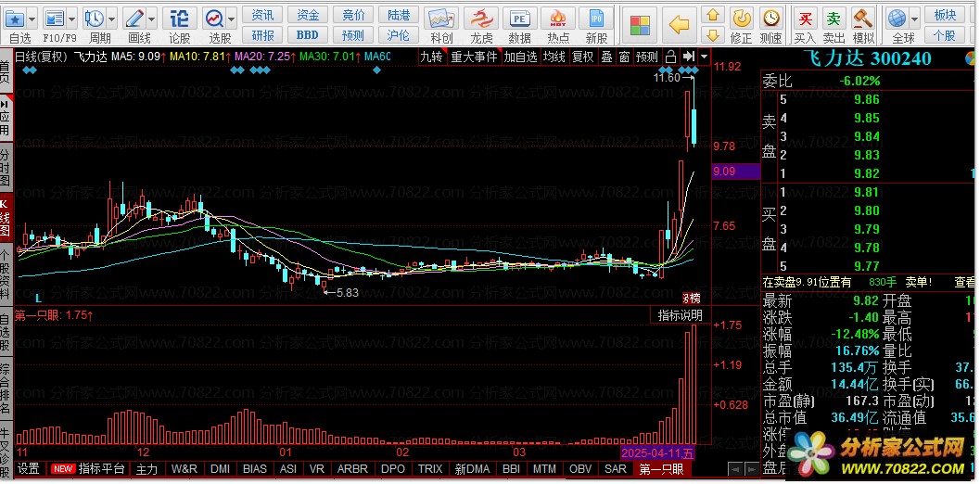The height and width of the screenshot is (484, 980).
Task: Open the 新股 IPO icon
Action: point(596,18)
